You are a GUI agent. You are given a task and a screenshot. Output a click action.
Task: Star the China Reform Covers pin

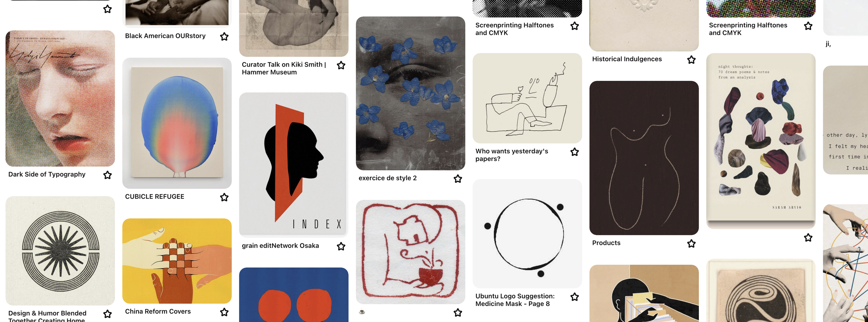[224, 312]
